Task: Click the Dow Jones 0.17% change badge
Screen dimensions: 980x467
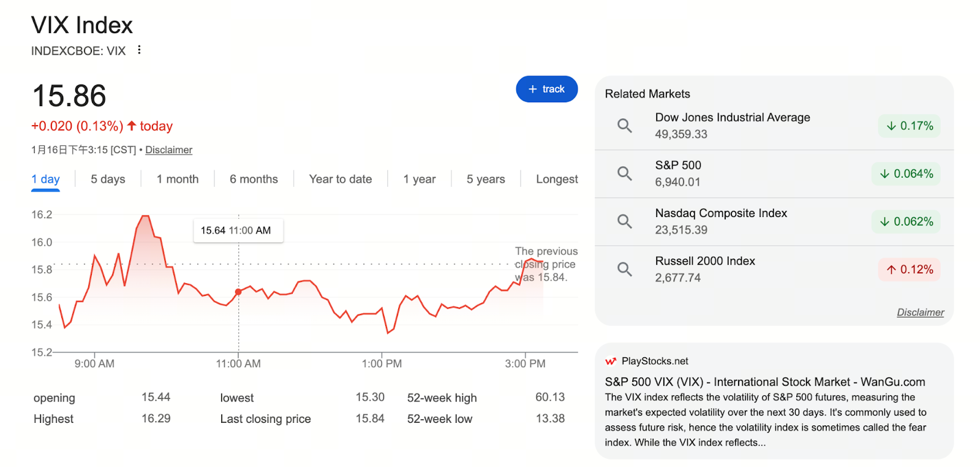Action: [909, 126]
